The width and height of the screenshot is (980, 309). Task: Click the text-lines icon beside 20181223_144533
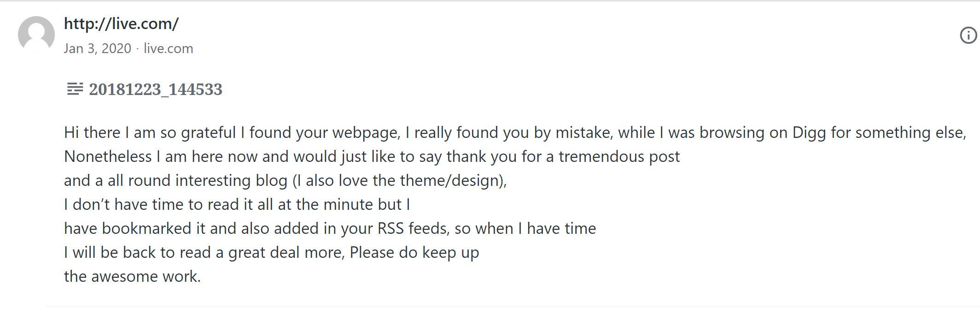(x=75, y=89)
